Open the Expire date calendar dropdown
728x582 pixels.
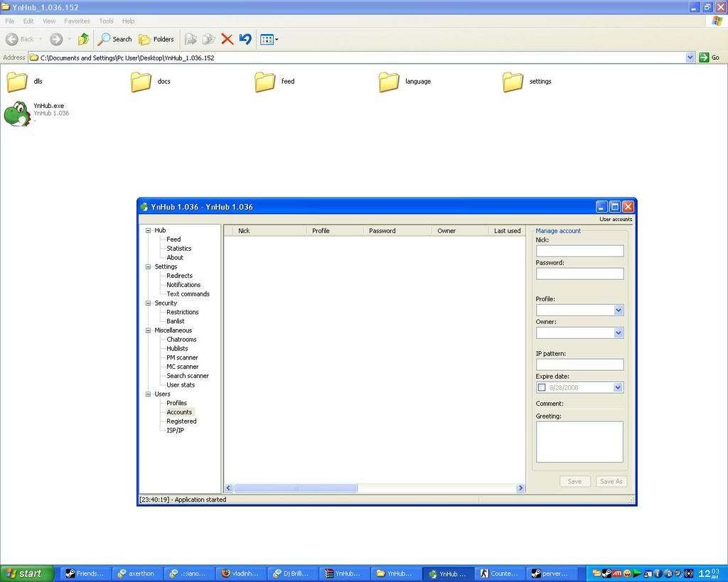618,387
